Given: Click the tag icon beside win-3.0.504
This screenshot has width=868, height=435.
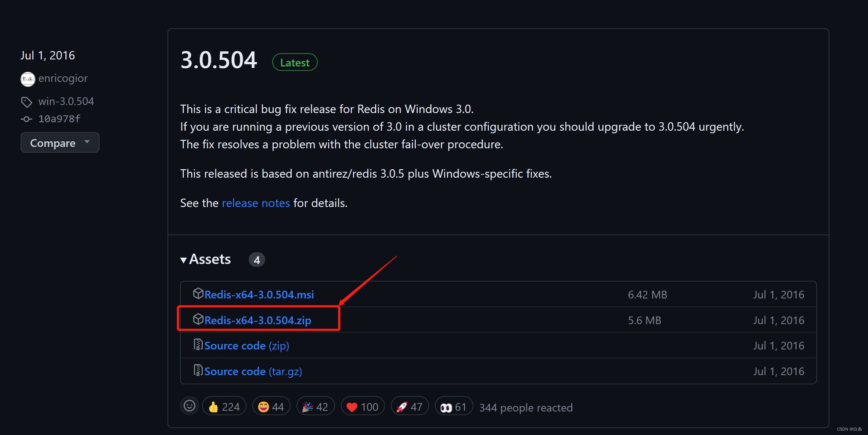Looking at the screenshot, I should (x=26, y=102).
